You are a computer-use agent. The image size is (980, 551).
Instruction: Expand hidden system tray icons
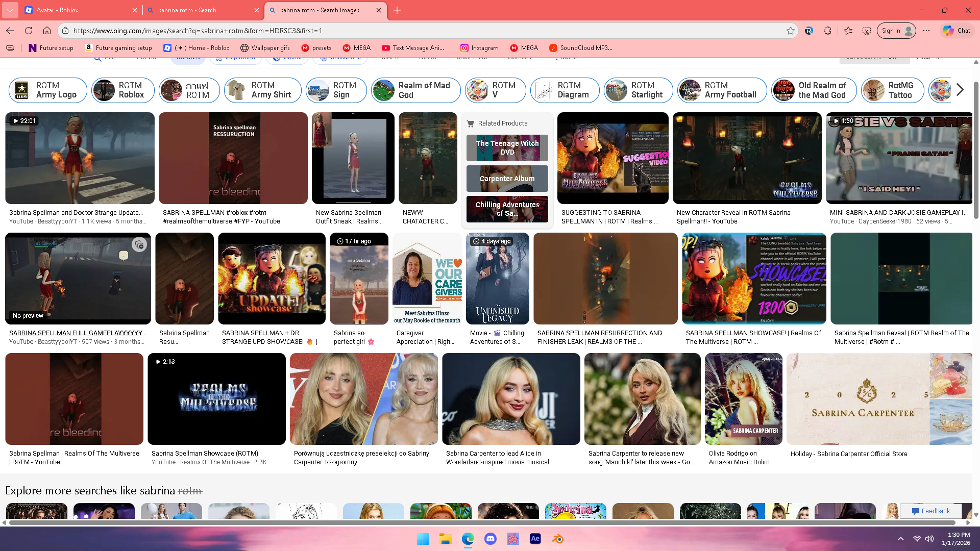coord(901,539)
